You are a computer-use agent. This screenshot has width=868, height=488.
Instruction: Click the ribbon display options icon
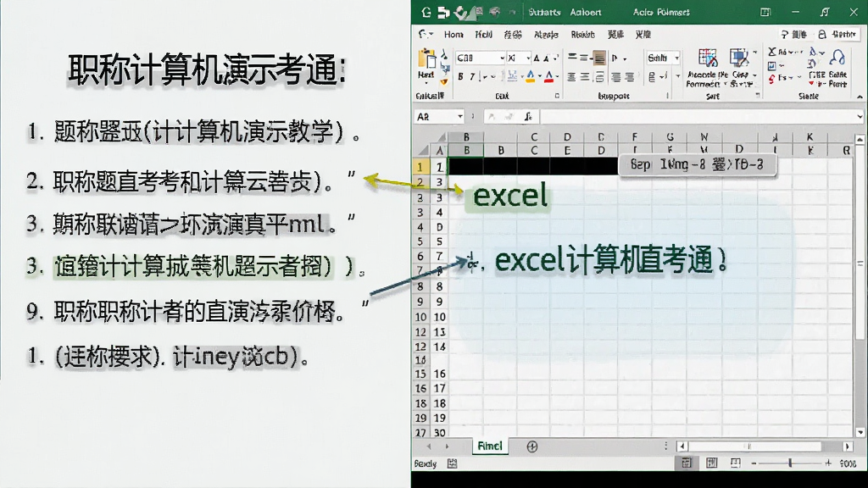tap(765, 12)
